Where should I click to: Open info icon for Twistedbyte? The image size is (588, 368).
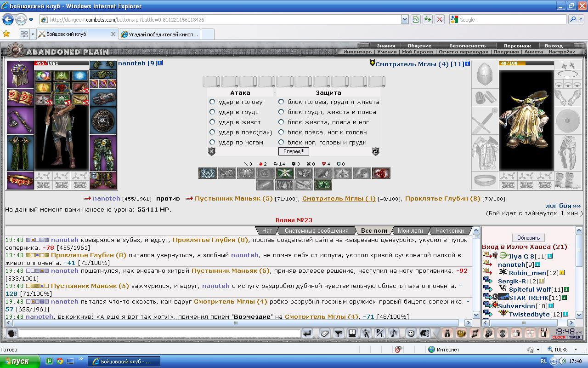[x=566, y=314]
